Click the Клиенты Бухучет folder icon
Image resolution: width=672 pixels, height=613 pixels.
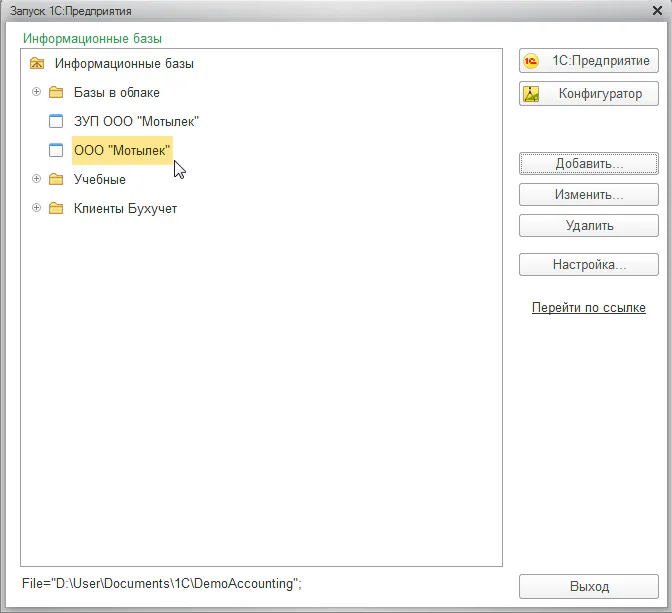coord(56,209)
